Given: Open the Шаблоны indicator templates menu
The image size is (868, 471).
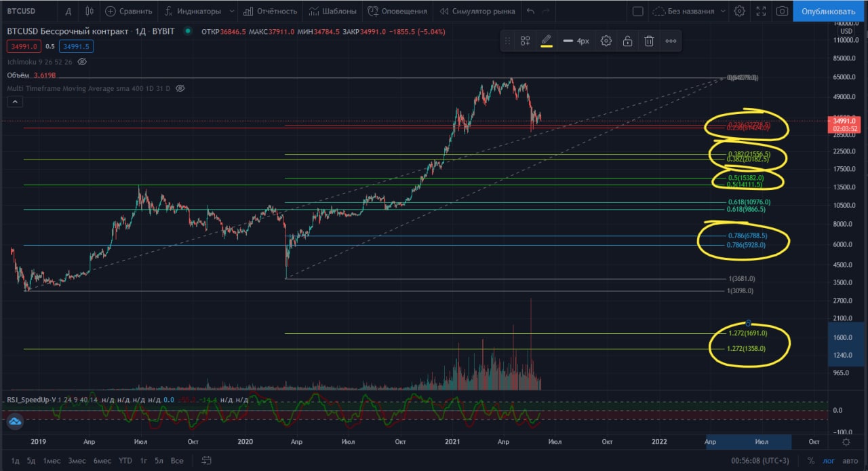Looking at the screenshot, I should click(332, 11).
